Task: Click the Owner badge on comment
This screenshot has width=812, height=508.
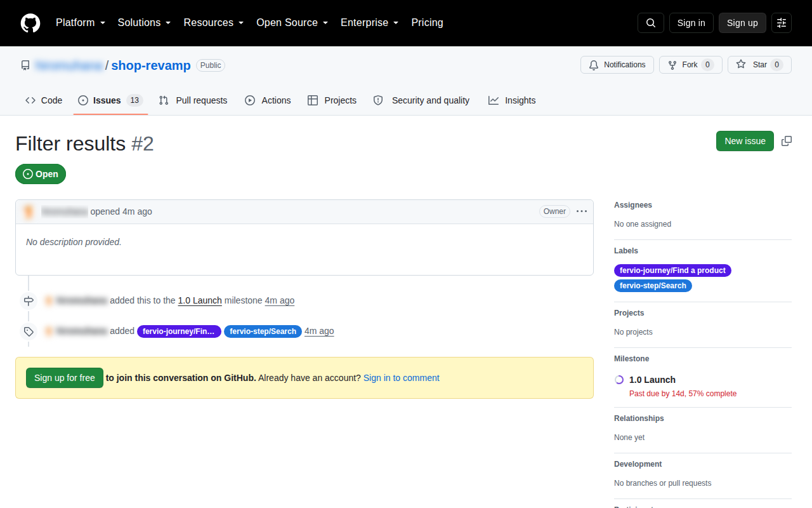Action: [554, 211]
